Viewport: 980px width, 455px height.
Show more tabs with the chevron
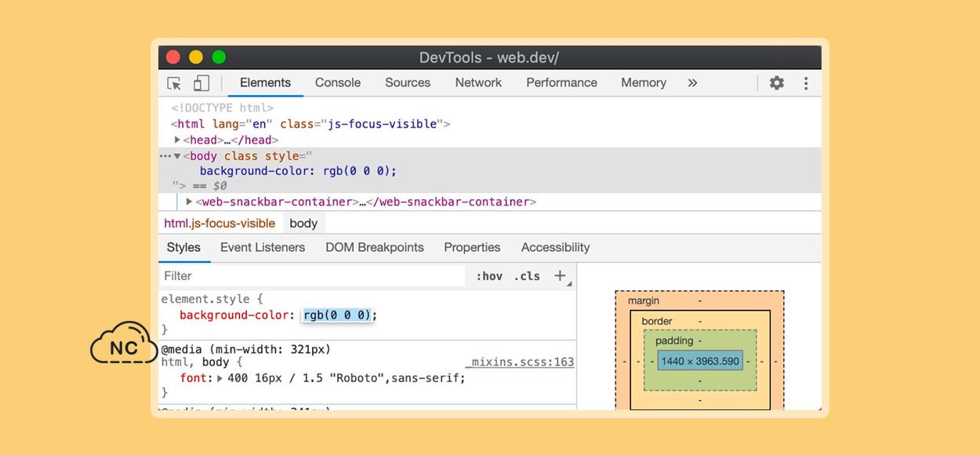(692, 83)
